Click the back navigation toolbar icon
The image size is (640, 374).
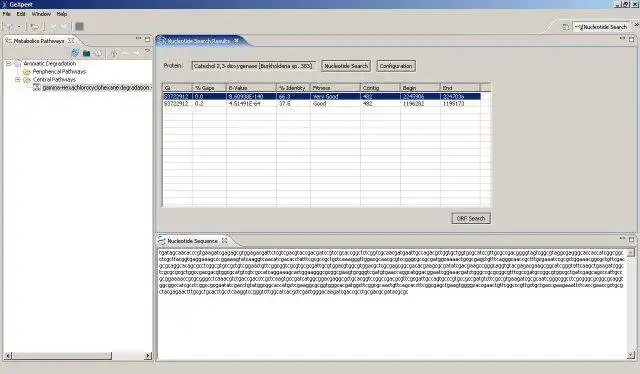click(x=9, y=27)
